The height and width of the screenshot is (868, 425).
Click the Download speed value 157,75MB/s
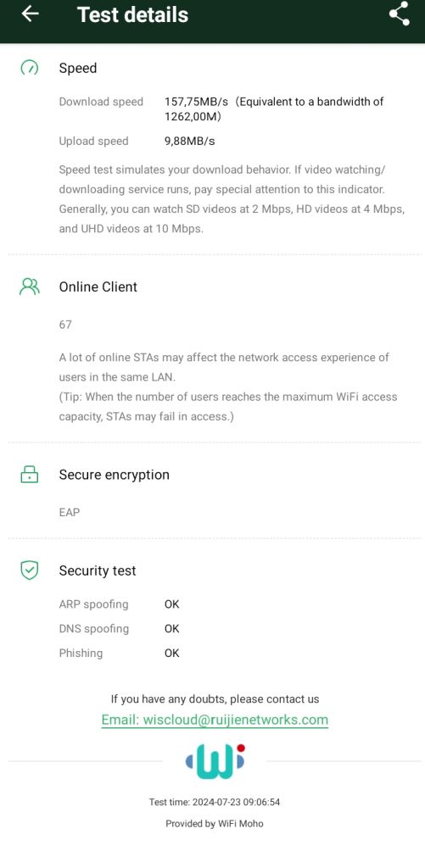(x=196, y=102)
